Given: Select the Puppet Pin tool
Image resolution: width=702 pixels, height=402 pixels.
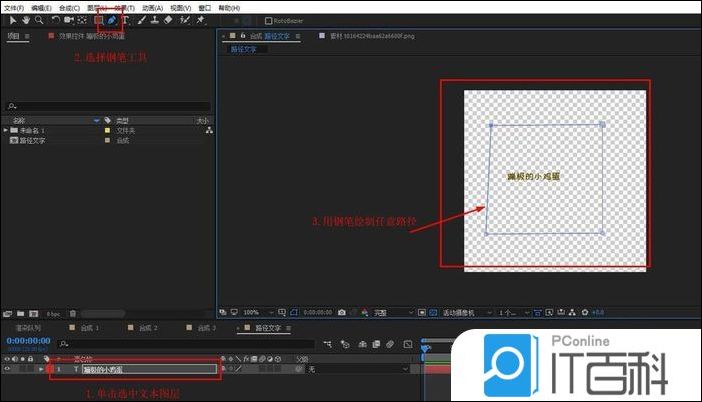Looking at the screenshot, I should tap(201, 19).
